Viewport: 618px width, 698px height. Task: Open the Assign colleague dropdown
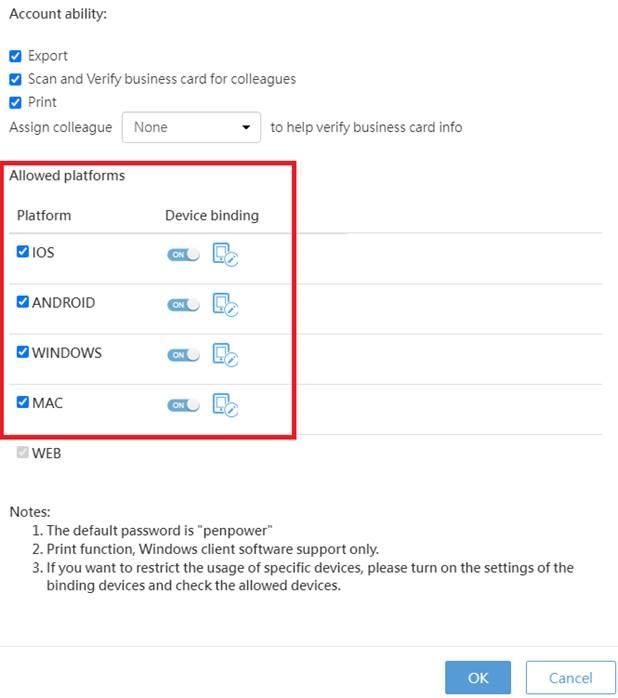coord(191,127)
